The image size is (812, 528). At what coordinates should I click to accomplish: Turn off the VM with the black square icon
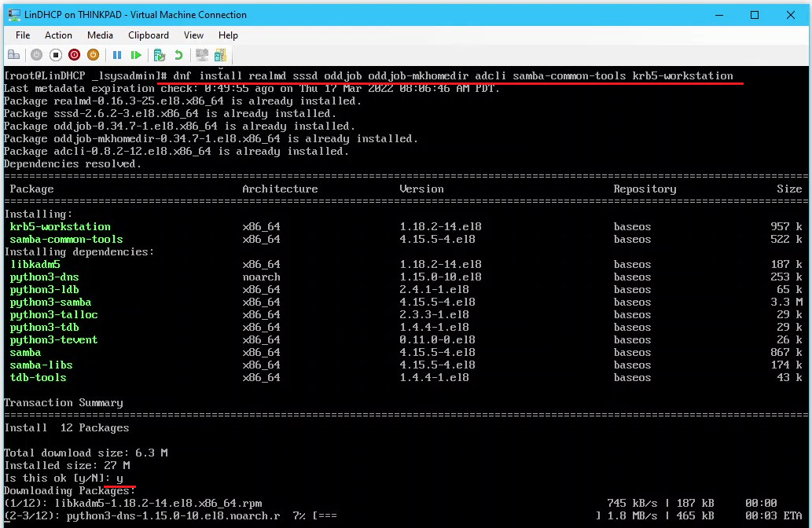tap(55, 55)
